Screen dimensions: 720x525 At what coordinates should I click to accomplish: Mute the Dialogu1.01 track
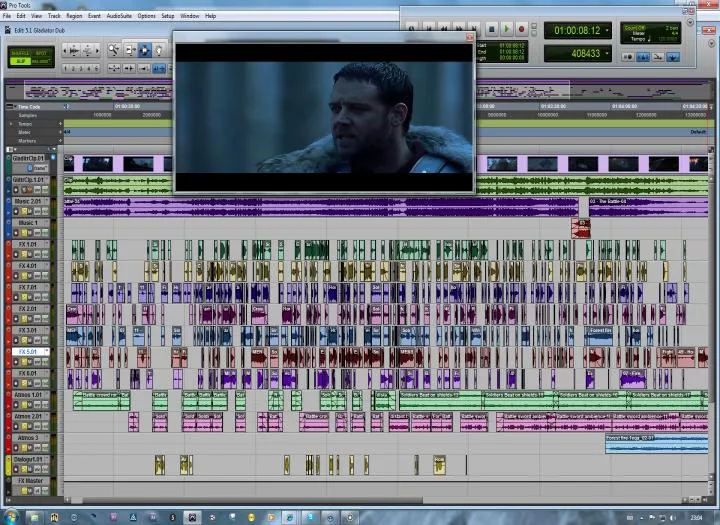31,469
